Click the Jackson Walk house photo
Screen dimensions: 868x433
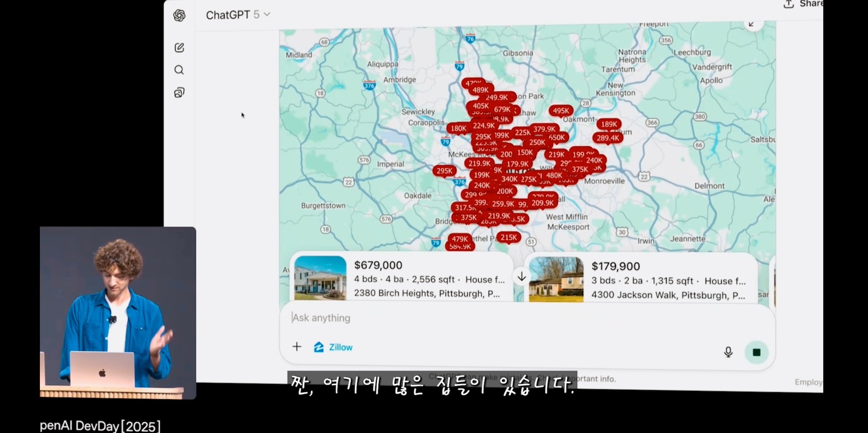point(556,279)
